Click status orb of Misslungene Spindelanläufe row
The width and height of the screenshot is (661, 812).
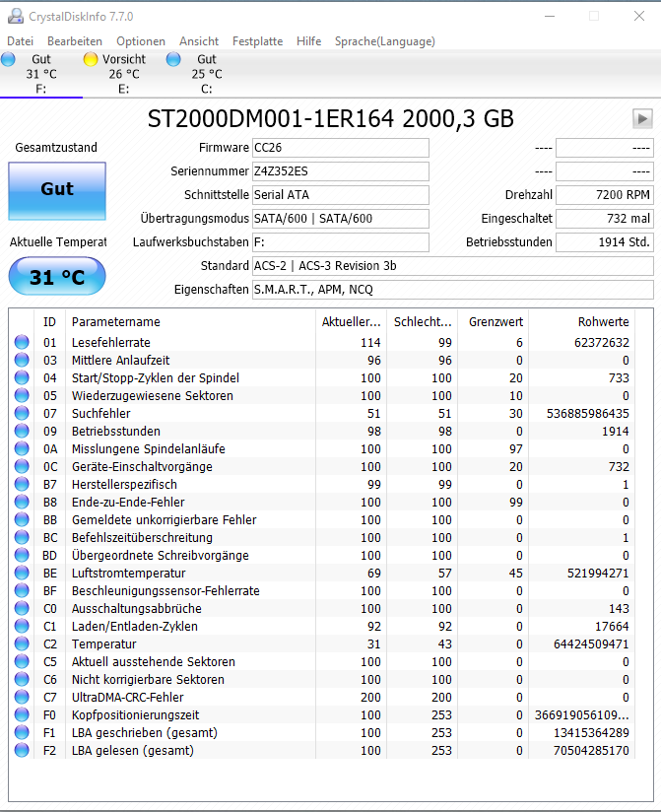[22, 448]
